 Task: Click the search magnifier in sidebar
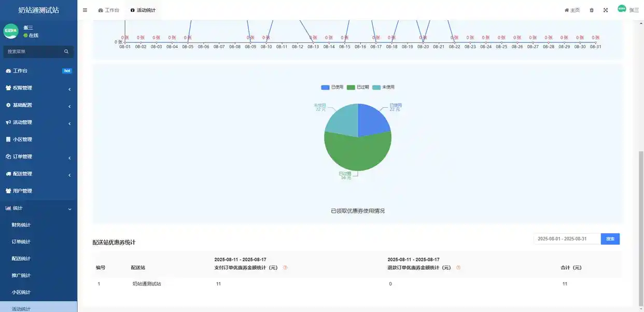pos(66,52)
